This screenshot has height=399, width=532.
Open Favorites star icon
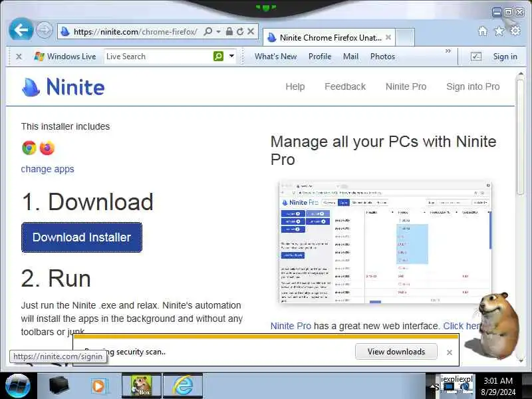click(499, 31)
